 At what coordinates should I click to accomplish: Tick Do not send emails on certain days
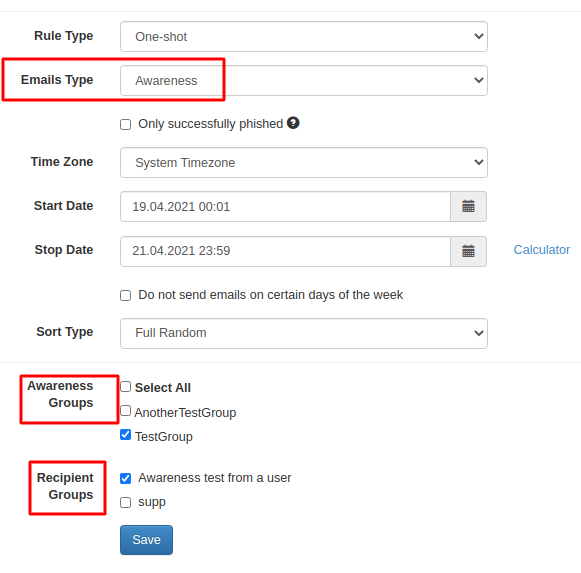click(x=126, y=295)
